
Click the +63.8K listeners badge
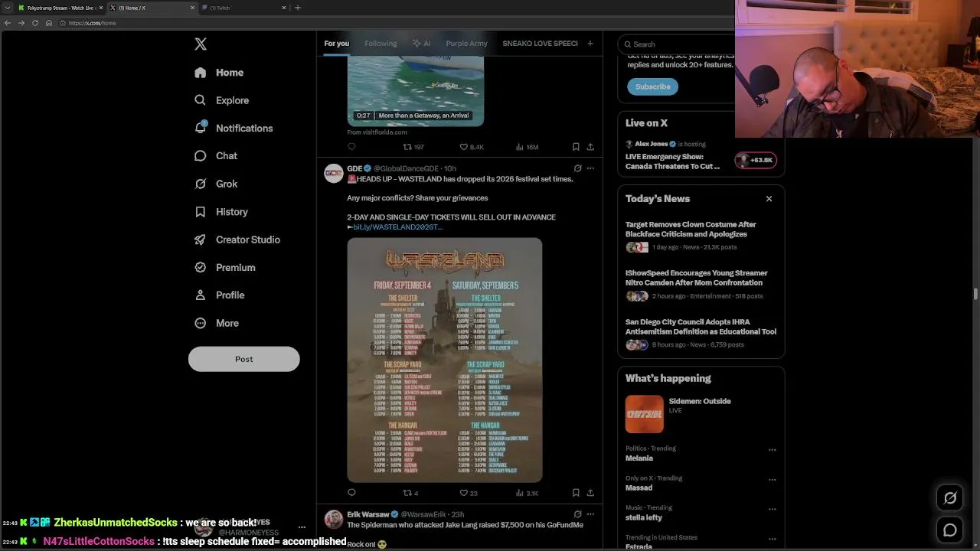point(756,160)
